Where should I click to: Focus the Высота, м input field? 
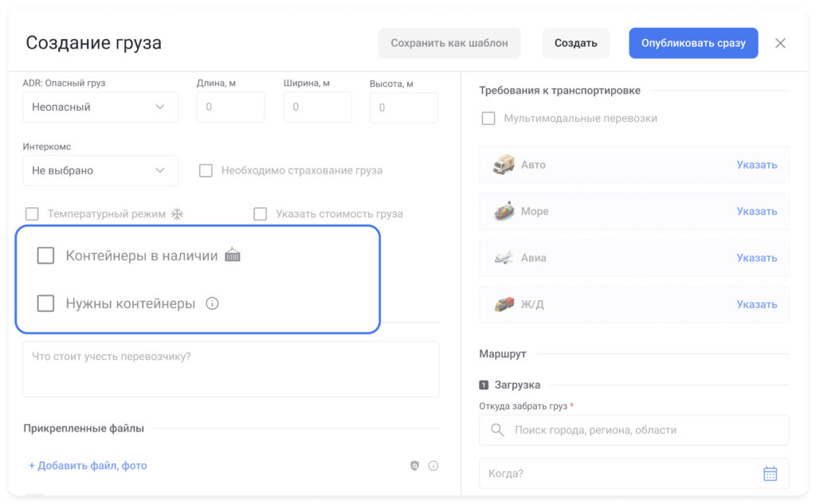(404, 107)
